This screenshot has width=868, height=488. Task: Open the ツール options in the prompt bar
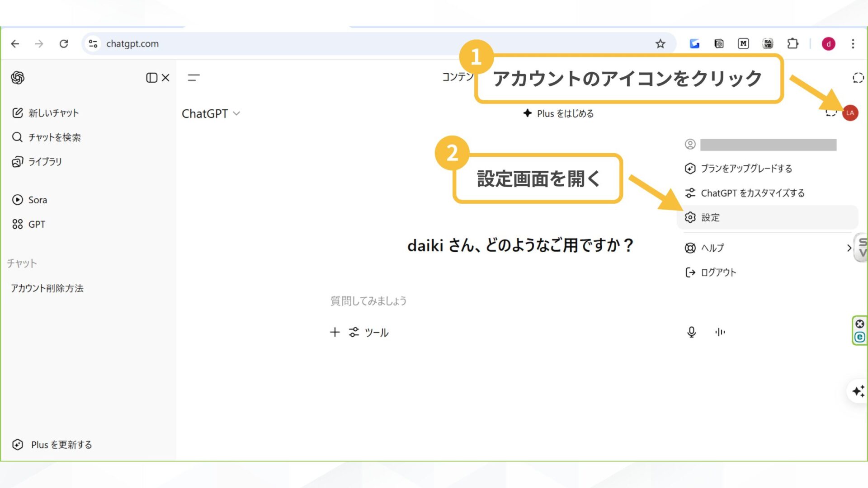(x=368, y=332)
